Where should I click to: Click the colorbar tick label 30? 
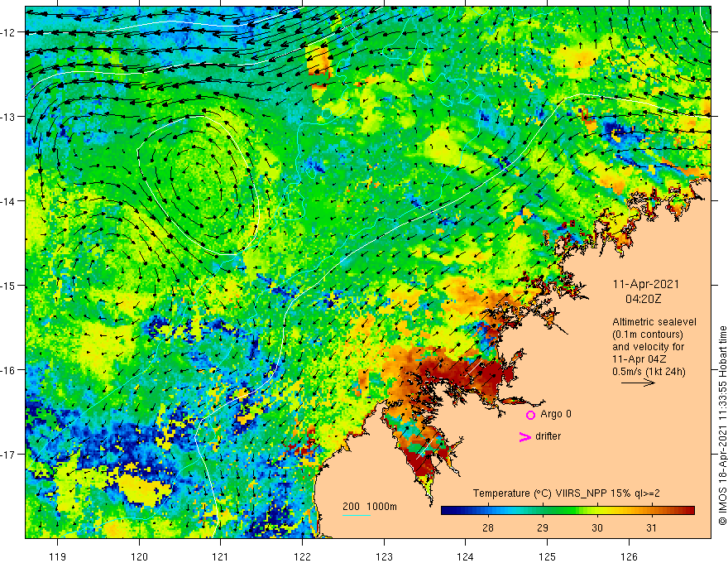[597, 527]
